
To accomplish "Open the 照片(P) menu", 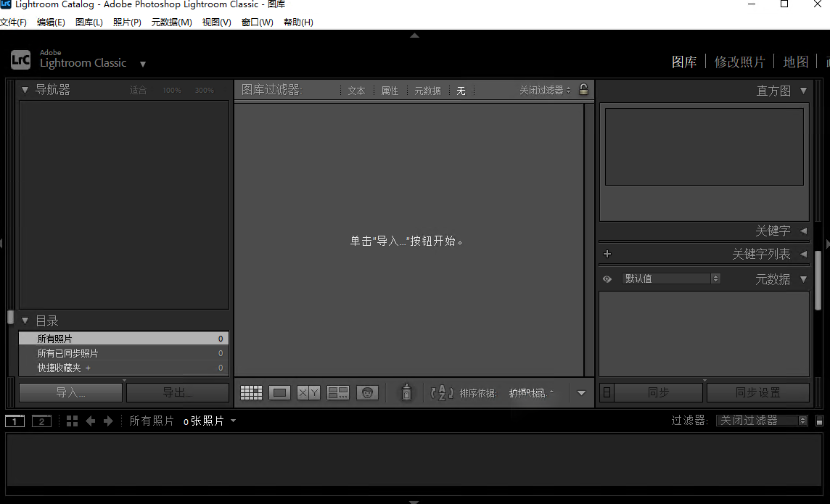I will click(127, 22).
